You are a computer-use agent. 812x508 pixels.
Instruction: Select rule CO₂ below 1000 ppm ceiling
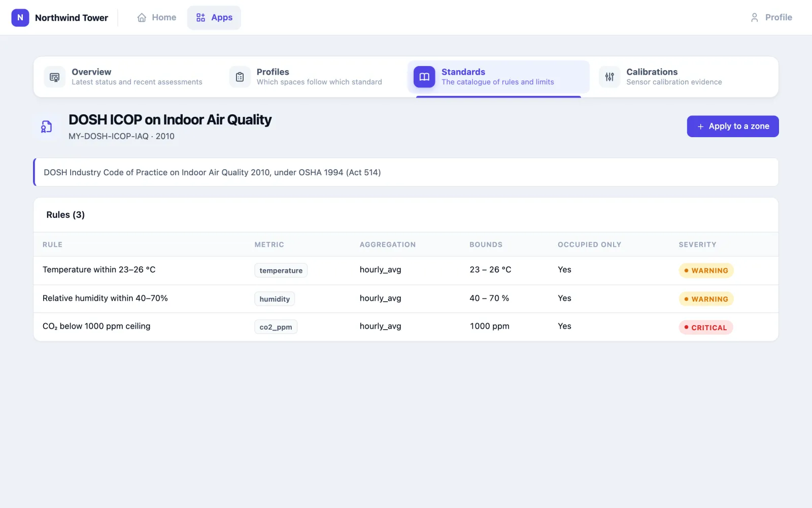point(96,326)
